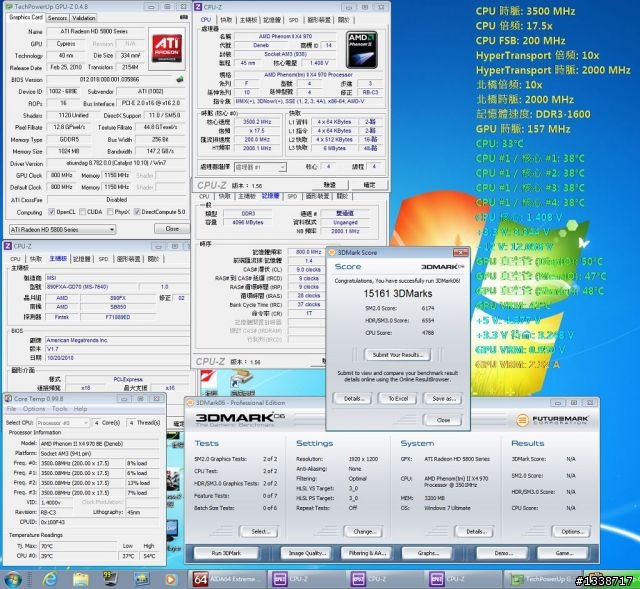Click the Futuremark logo in 3DMark06

click(553, 420)
